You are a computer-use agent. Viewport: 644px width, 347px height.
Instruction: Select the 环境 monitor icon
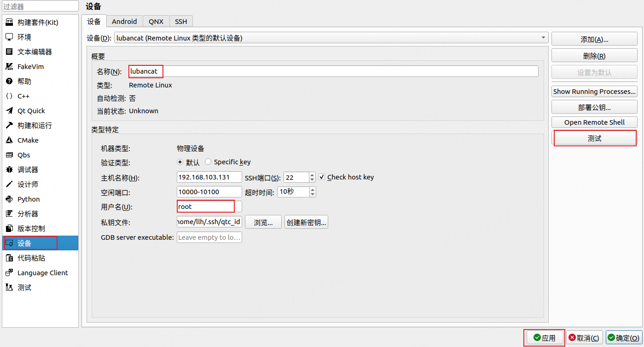tap(9, 37)
